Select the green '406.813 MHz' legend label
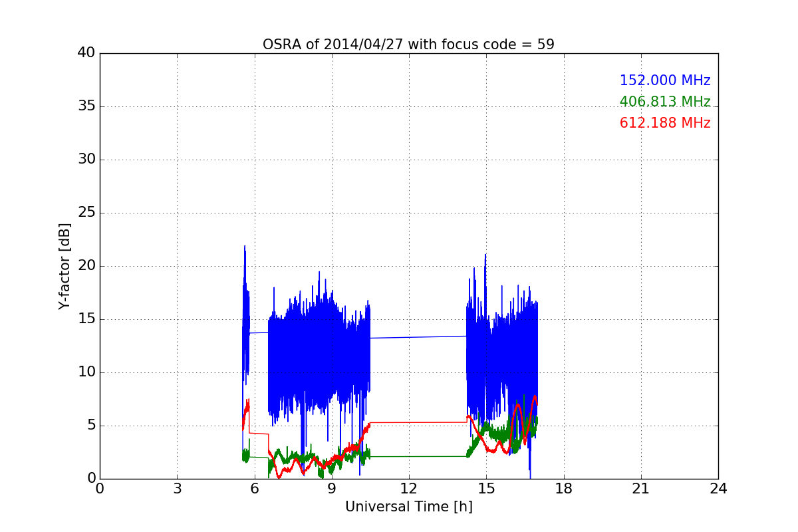 coord(665,102)
